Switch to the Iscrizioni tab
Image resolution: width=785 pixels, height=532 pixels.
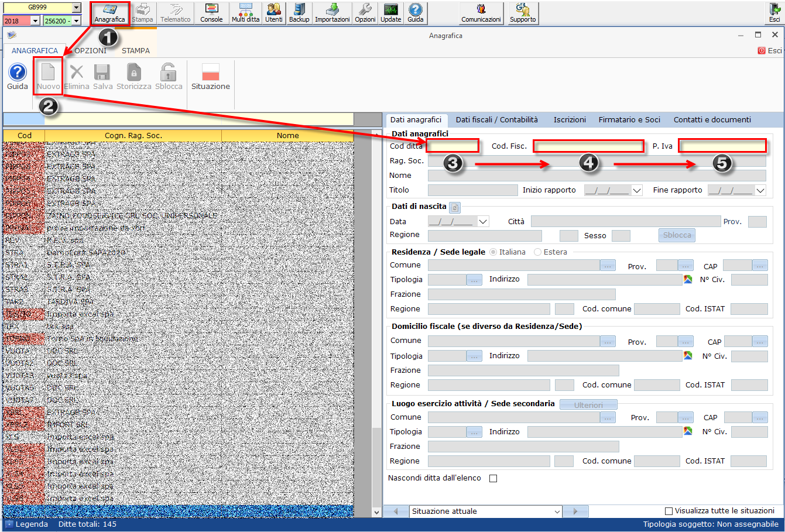pos(570,120)
